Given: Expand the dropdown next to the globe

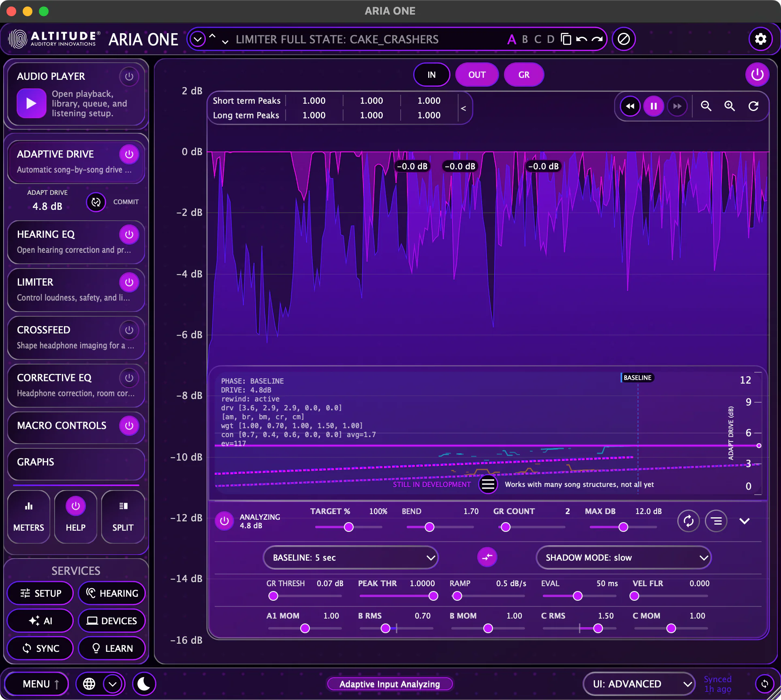Looking at the screenshot, I should pos(113,684).
